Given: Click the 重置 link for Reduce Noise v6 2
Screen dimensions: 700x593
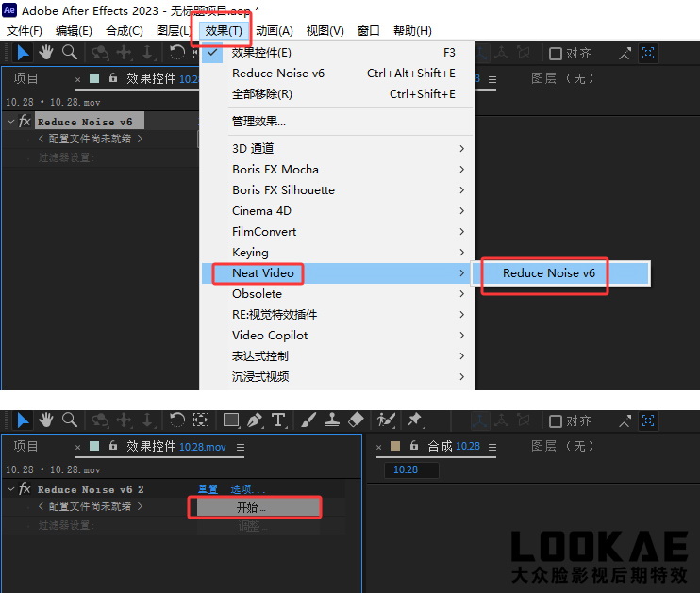Looking at the screenshot, I should pyautogui.click(x=208, y=489).
